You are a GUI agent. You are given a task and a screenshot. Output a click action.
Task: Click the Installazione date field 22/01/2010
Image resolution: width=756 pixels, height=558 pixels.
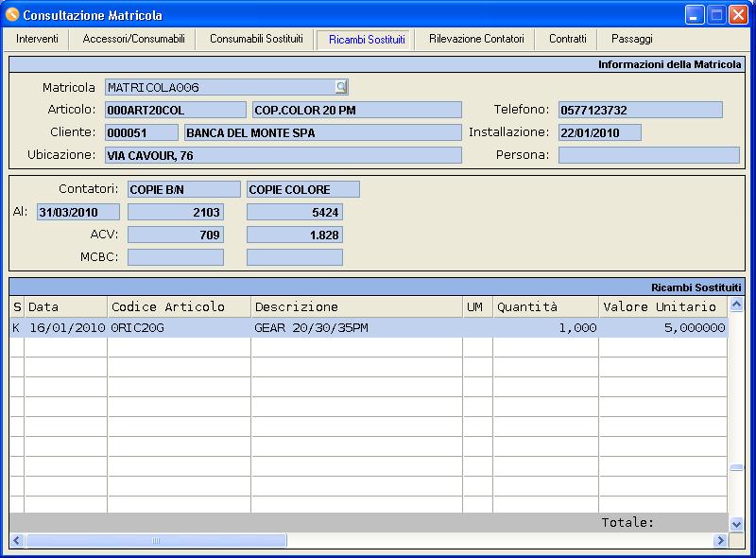coord(600,132)
